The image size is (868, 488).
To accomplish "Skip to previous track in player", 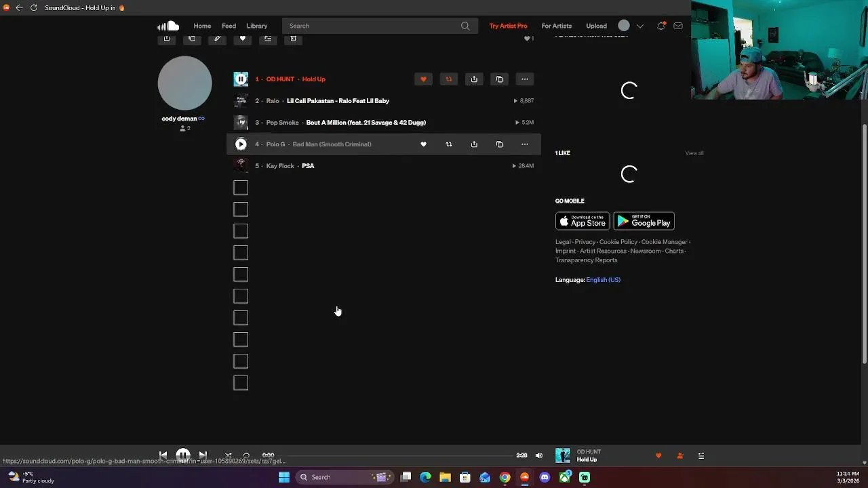I will pos(163,455).
